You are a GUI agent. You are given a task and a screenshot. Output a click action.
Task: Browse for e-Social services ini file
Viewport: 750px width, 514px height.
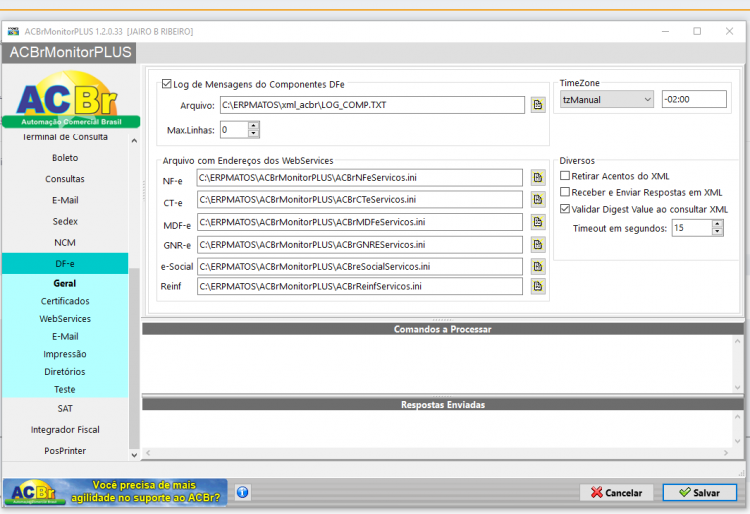(538, 266)
